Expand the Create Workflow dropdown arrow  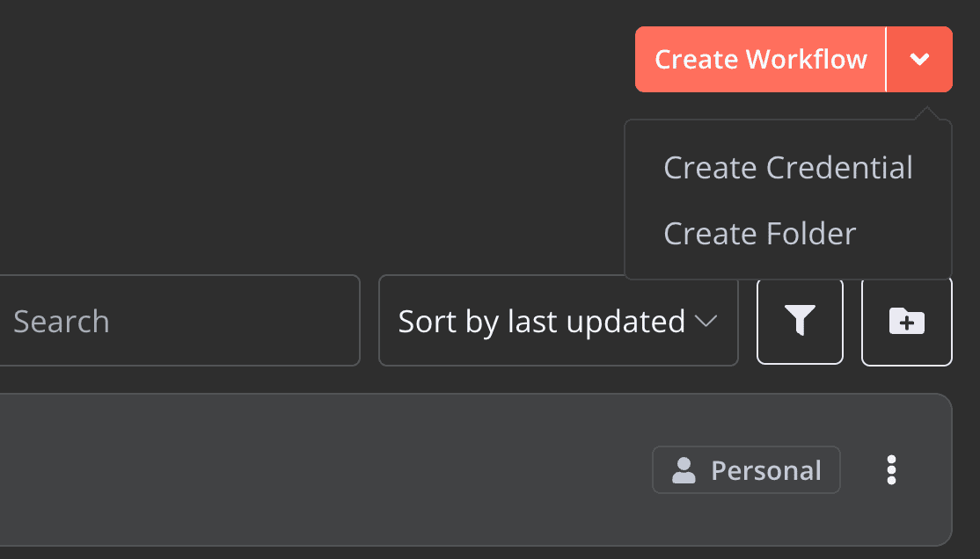920,59
